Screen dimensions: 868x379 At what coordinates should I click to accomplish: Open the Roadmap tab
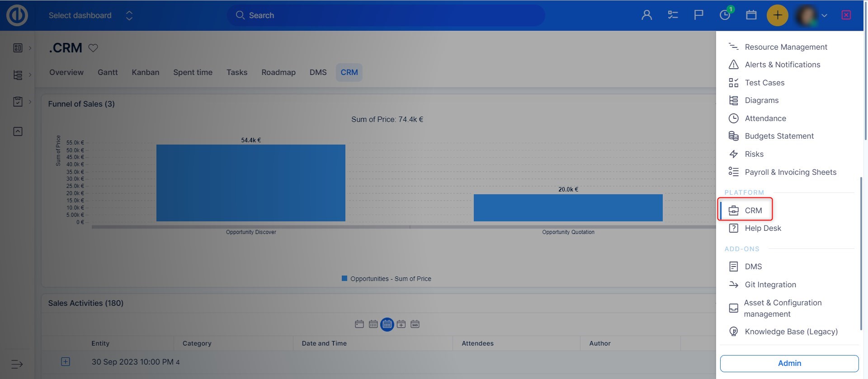coord(278,72)
